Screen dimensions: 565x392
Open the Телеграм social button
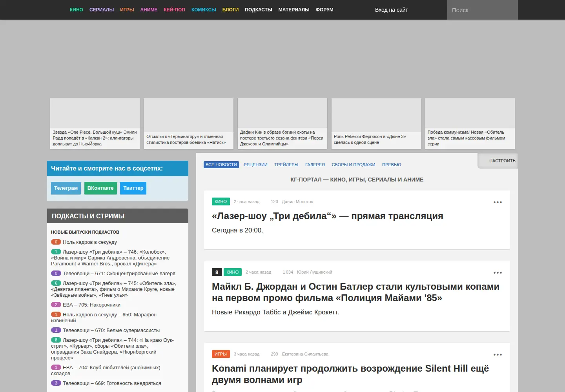click(66, 188)
